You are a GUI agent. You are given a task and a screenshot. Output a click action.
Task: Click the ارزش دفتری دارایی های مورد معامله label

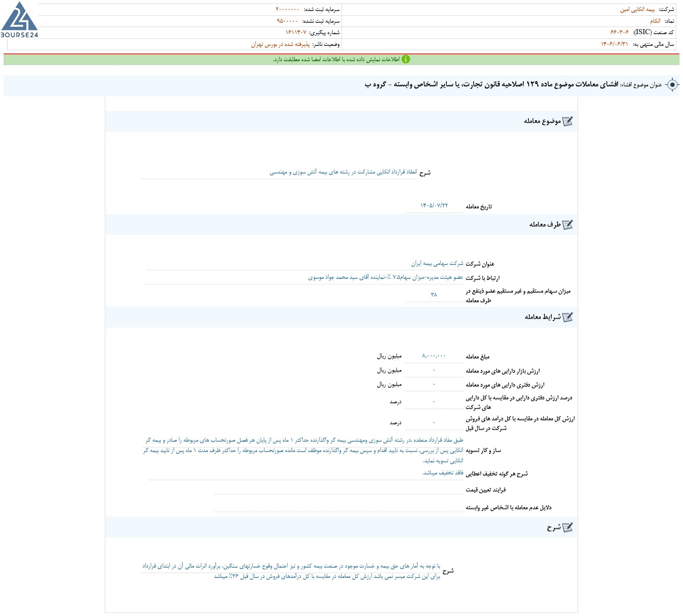[505, 385]
